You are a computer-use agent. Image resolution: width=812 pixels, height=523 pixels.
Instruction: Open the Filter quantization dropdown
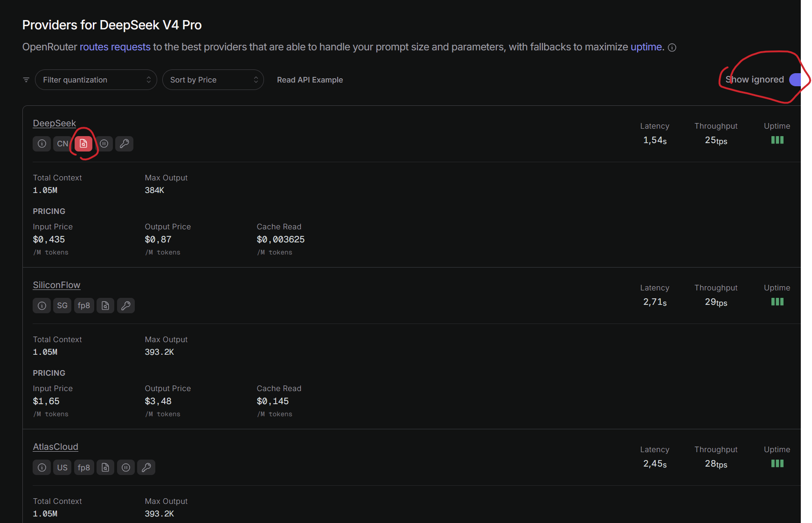click(96, 80)
